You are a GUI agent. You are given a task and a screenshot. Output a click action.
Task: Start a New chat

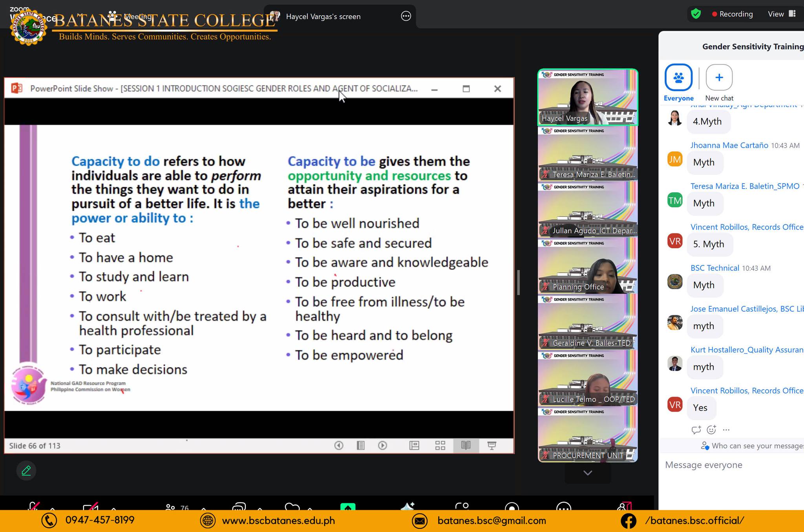(719, 78)
